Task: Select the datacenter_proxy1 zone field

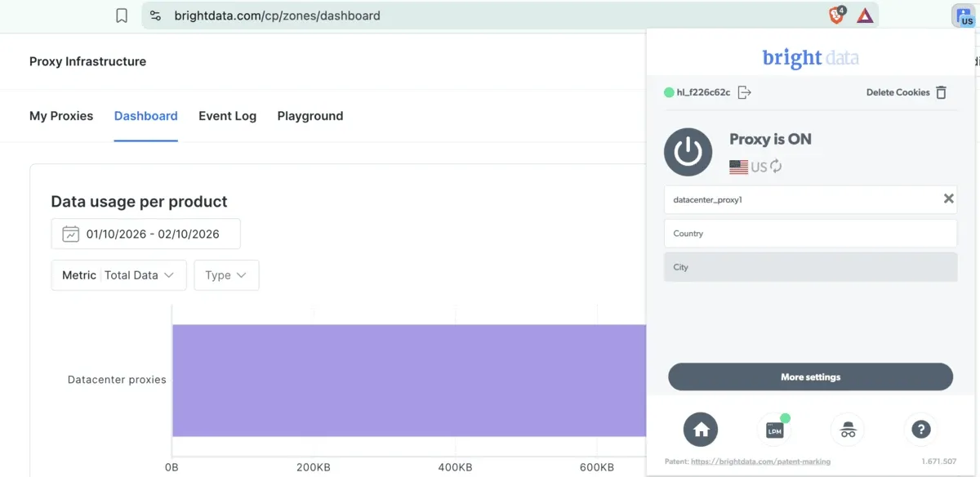Action: 810,199
